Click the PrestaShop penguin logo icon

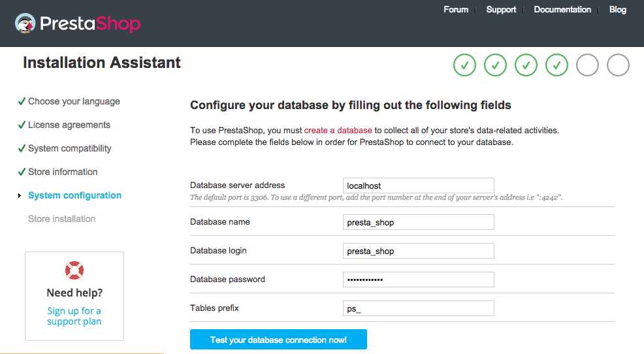click(x=25, y=24)
